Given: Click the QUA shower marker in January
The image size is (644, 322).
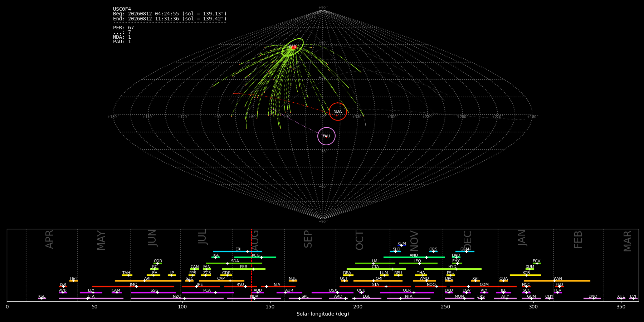Looking at the screenshot, I should 503,281.
